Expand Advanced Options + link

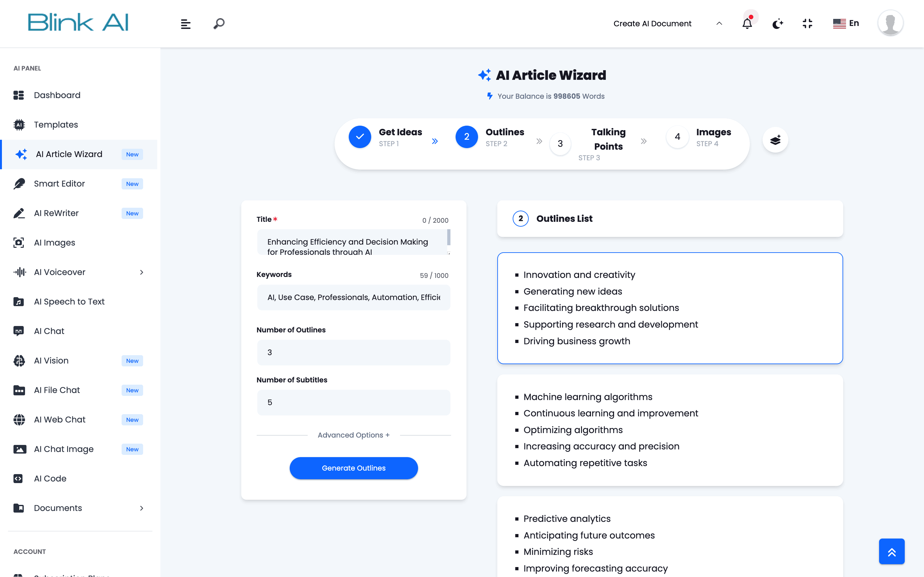click(354, 435)
